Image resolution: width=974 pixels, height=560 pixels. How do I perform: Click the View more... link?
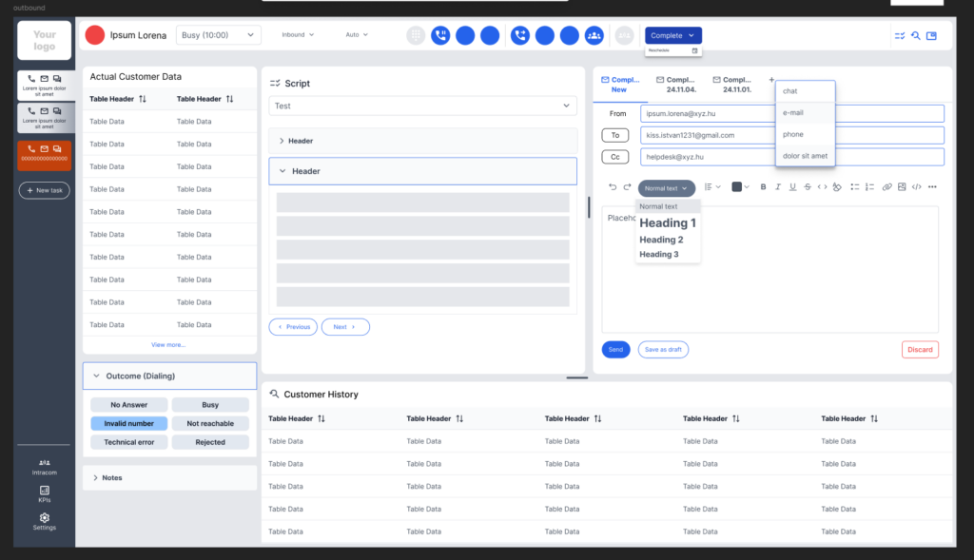[x=168, y=344]
